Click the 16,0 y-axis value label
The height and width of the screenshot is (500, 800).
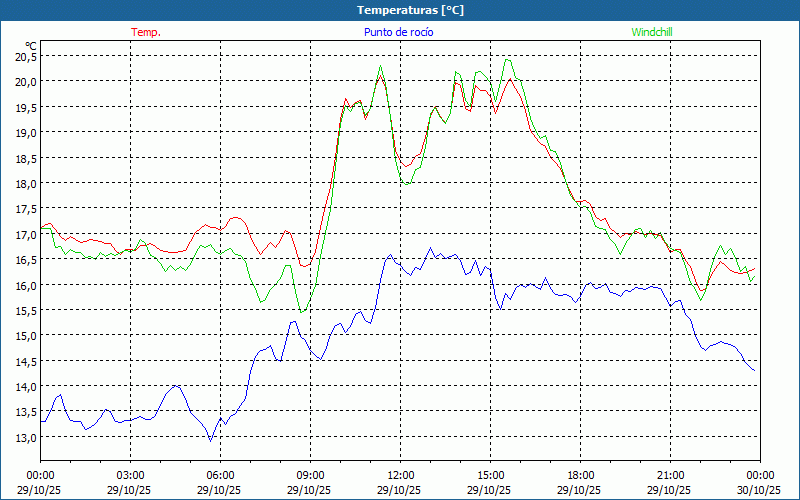(x=25, y=285)
